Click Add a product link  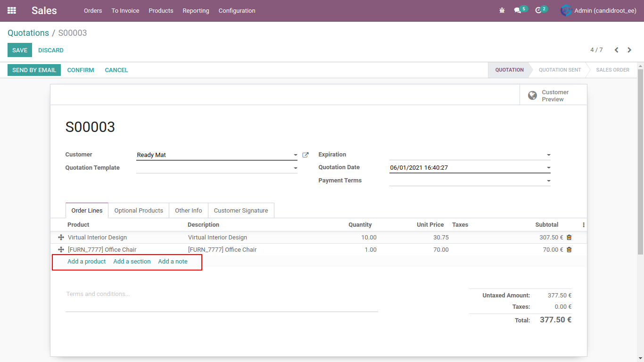coord(87,261)
